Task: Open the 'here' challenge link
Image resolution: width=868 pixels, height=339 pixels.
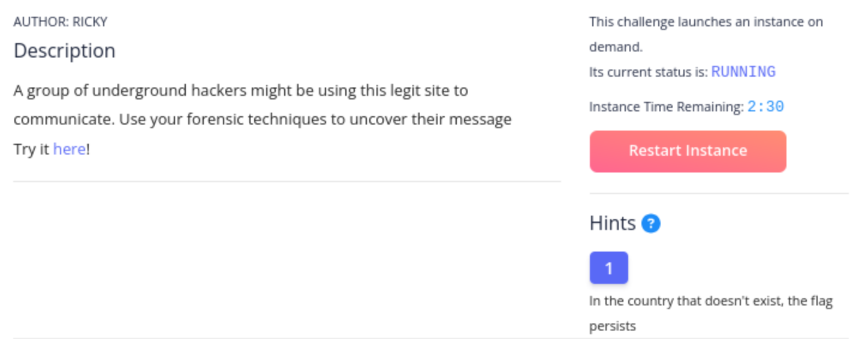Action: pos(69,149)
